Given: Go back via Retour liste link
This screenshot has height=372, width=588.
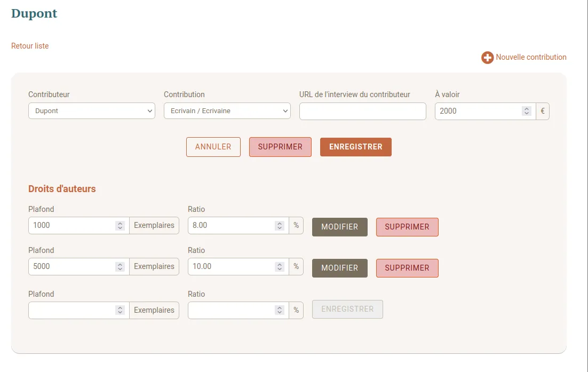Looking at the screenshot, I should [x=30, y=46].
